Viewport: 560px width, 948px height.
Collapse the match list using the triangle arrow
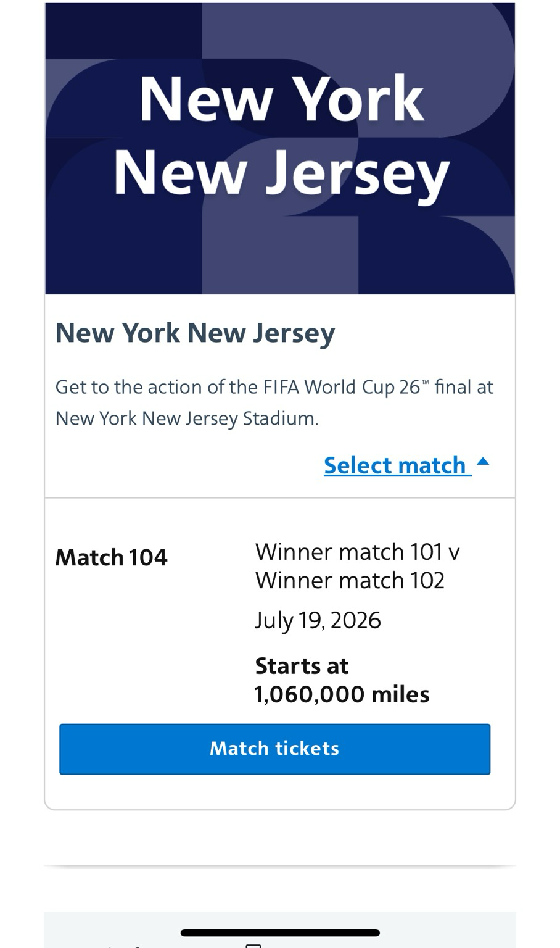(x=483, y=462)
